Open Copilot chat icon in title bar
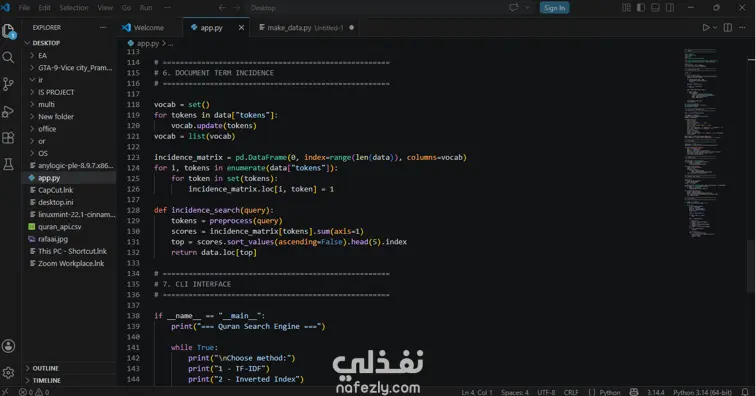 tap(514, 7)
